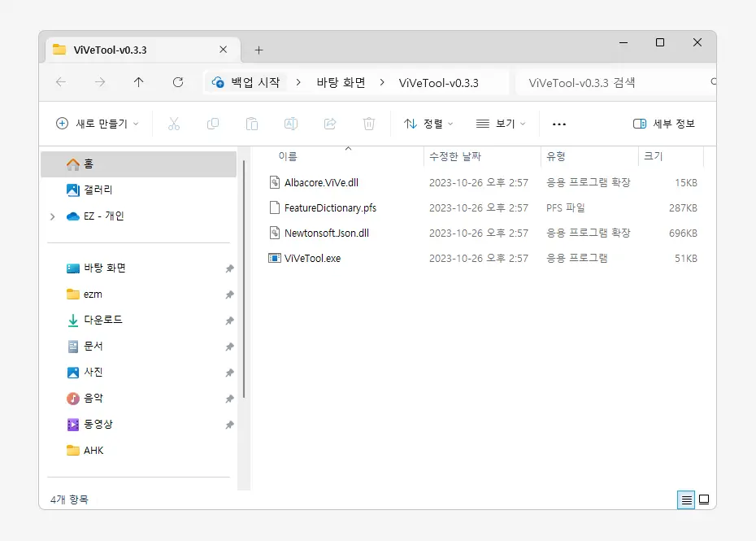Toggle the 세부 정보 details pane

click(x=663, y=124)
